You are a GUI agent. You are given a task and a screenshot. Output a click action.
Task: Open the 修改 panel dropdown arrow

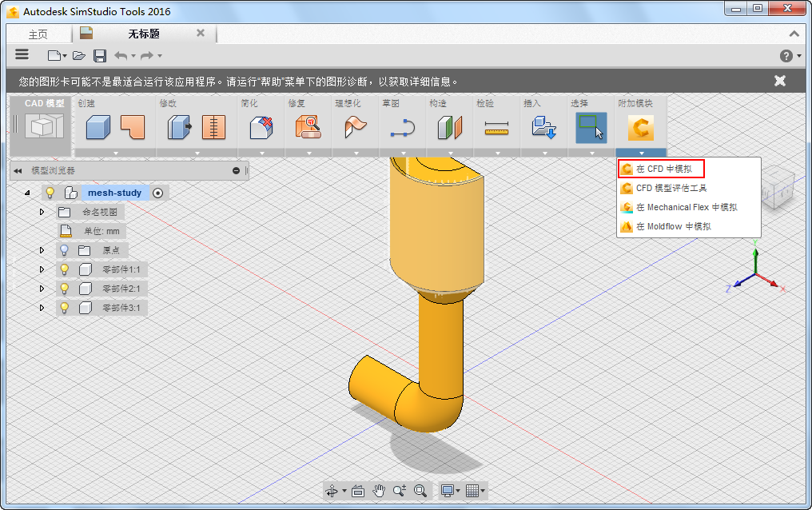click(197, 153)
